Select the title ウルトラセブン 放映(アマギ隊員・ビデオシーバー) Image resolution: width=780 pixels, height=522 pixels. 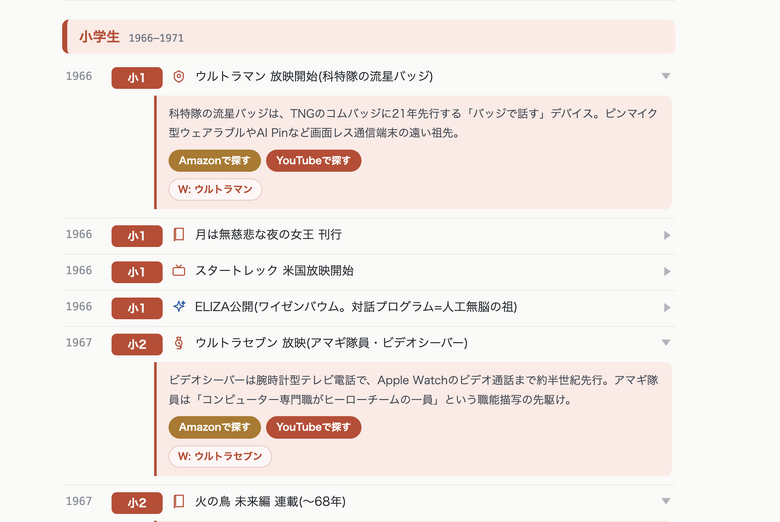click(x=331, y=343)
